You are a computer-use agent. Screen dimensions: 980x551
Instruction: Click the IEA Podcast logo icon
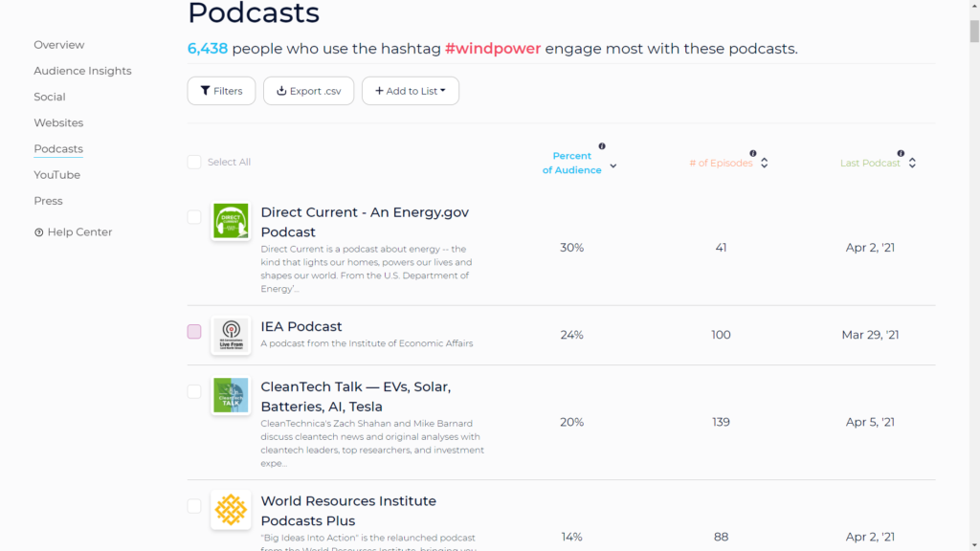coord(231,336)
